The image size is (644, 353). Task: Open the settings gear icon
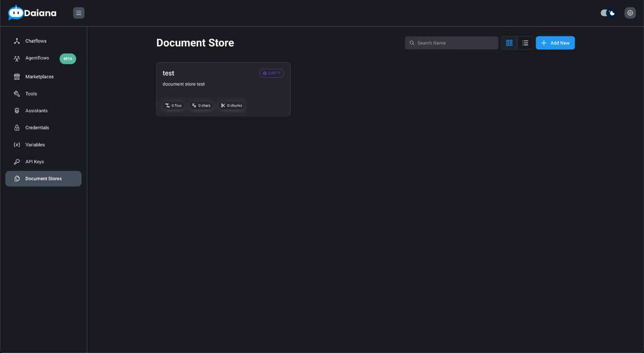click(x=630, y=13)
